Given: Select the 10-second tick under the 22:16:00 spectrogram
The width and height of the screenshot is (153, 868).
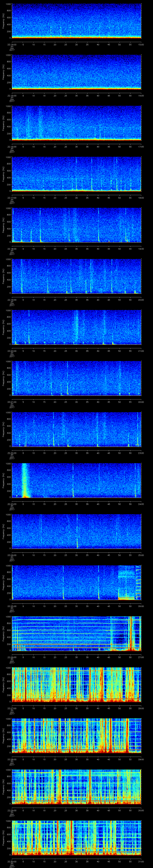Looking at the screenshot, I should 34,147.
